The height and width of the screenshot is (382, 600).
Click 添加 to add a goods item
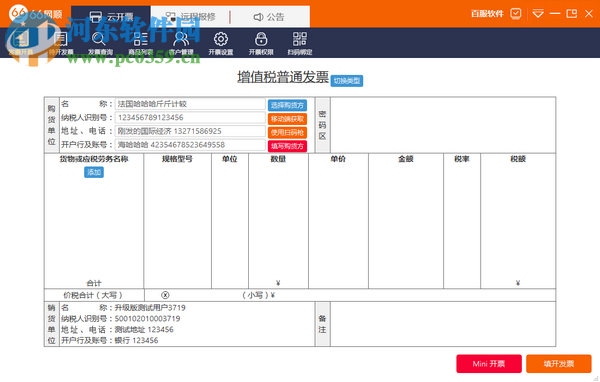94,172
